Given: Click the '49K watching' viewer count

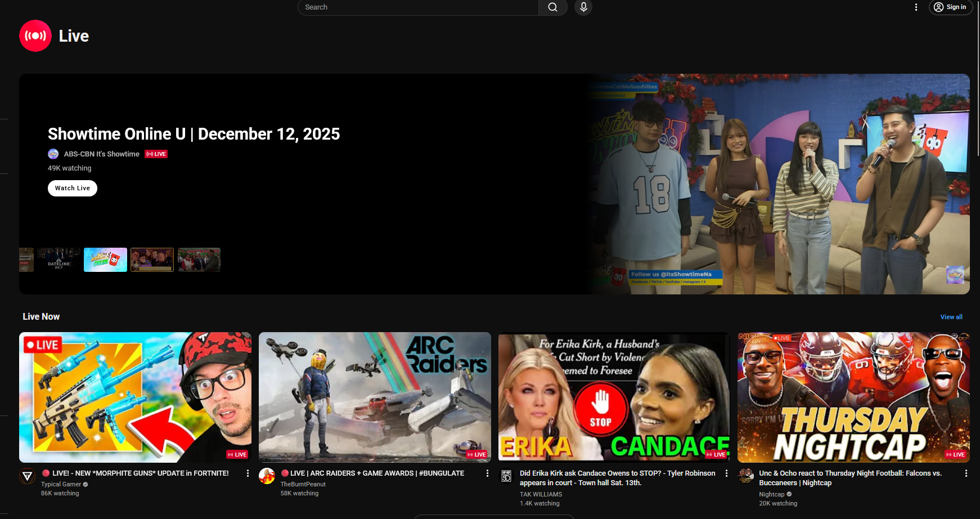Looking at the screenshot, I should 70,168.
